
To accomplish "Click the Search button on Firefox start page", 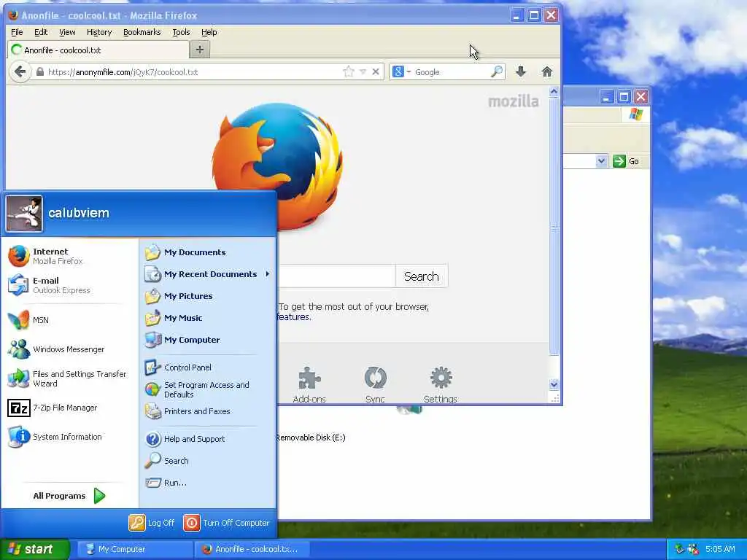I will point(421,276).
